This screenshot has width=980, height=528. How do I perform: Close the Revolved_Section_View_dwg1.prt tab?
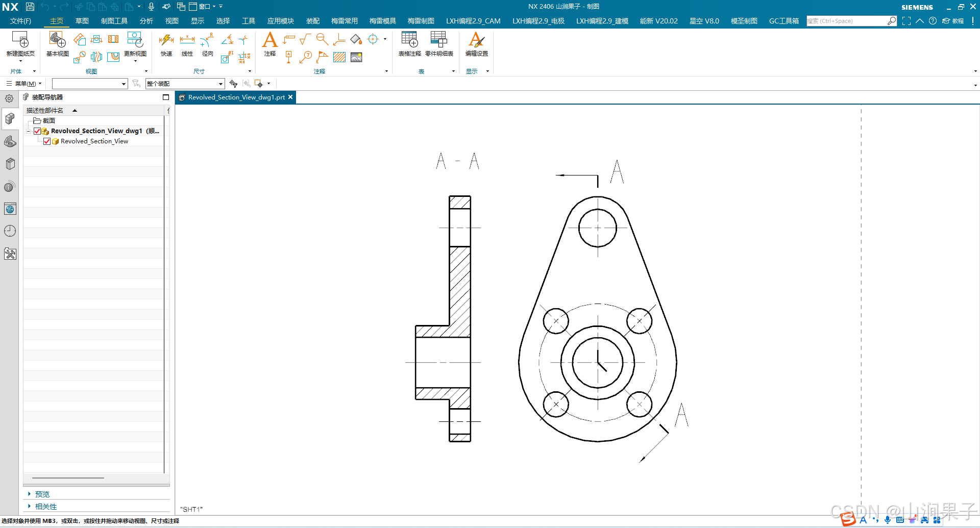point(290,97)
